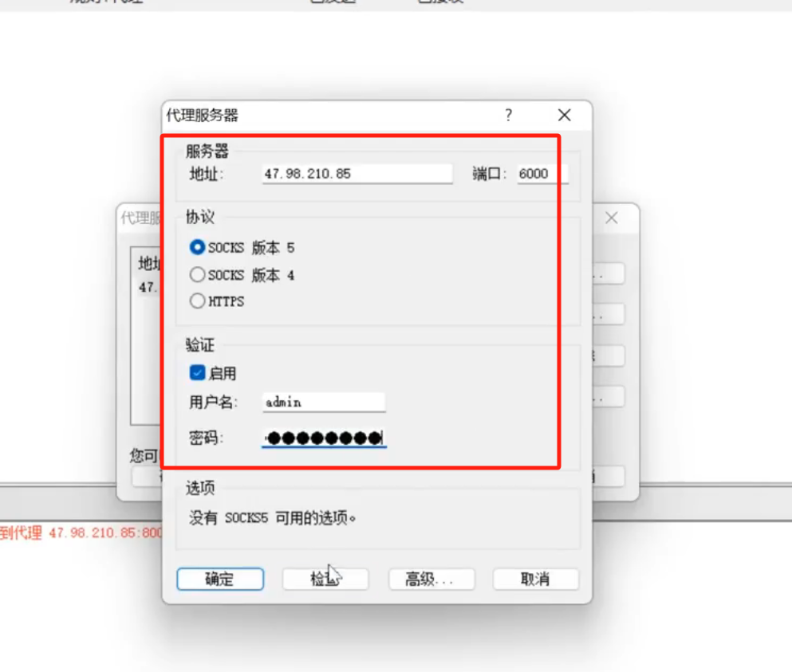Click the 检查 button
The height and width of the screenshot is (672, 792).
(x=325, y=579)
